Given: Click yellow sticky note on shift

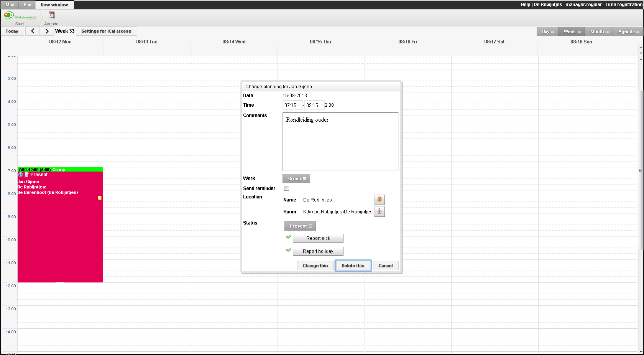Looking at the screenshot, I should (x=100, y=198).
